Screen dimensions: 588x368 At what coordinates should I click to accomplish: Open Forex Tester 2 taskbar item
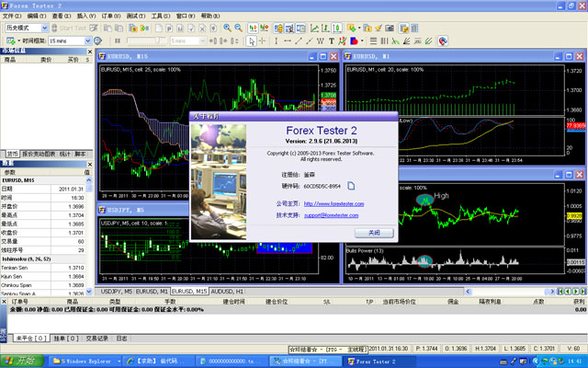[379, 362]
